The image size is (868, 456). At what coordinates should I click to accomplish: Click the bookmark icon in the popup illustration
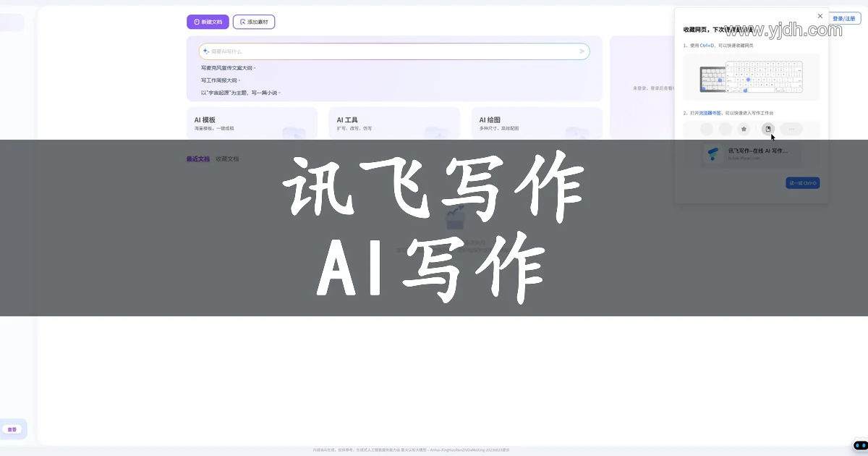768,129
